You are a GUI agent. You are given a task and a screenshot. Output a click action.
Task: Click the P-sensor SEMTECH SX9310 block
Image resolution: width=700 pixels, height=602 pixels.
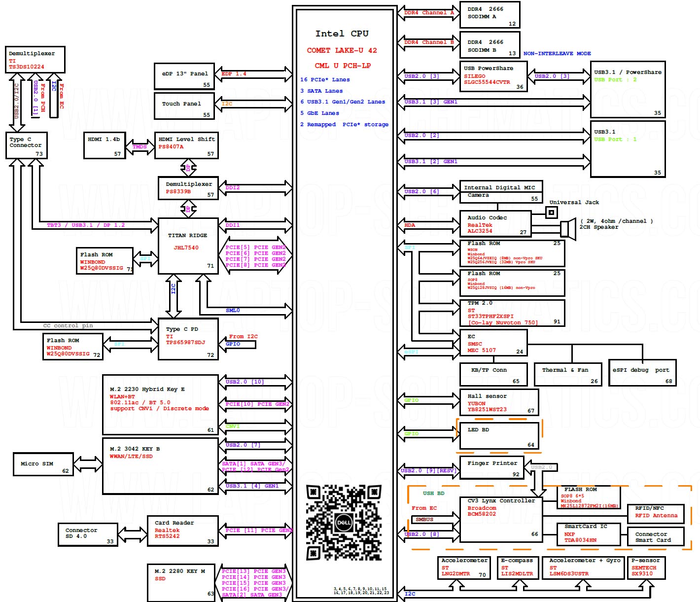click(x=647, y=567)
